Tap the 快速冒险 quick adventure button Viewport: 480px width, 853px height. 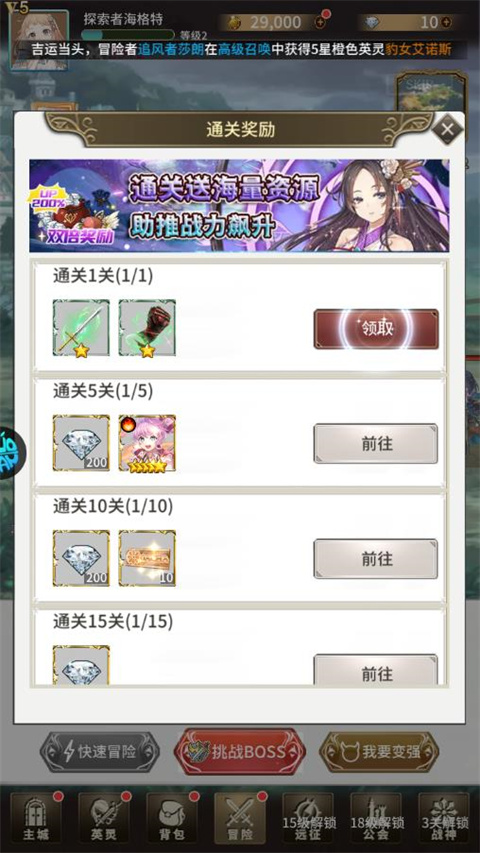tap(100, 752)
